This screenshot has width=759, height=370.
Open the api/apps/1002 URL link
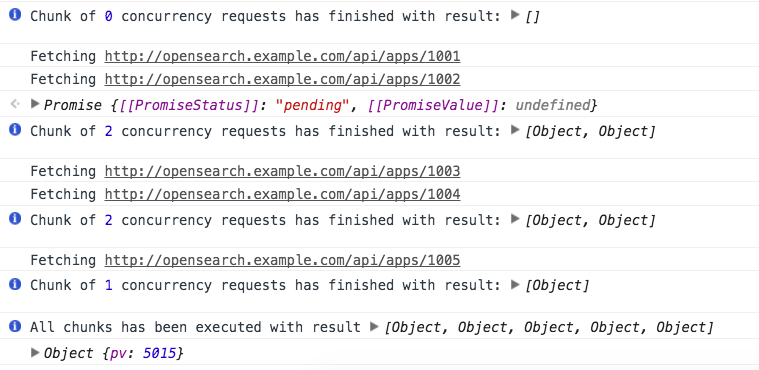[282, 79]
